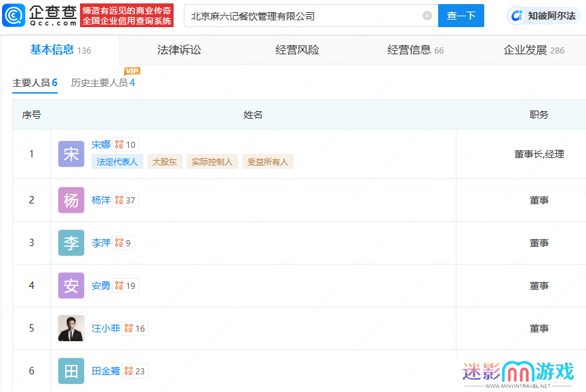586x392 pixels.
Task: Click the 实际控制人 tag
Action: click(x=212, y=161)
